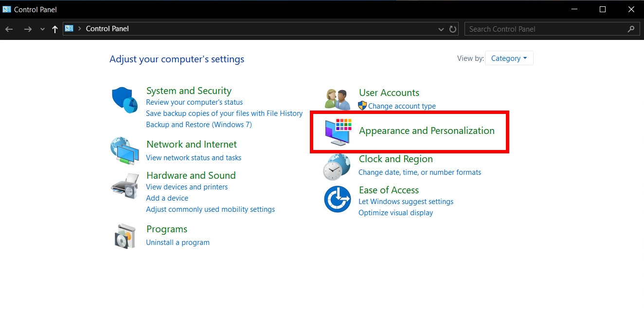The height and width of the screenshot is (317, 644).
Task: Expand the address bar history dropdown
Action: click(441, 29)
